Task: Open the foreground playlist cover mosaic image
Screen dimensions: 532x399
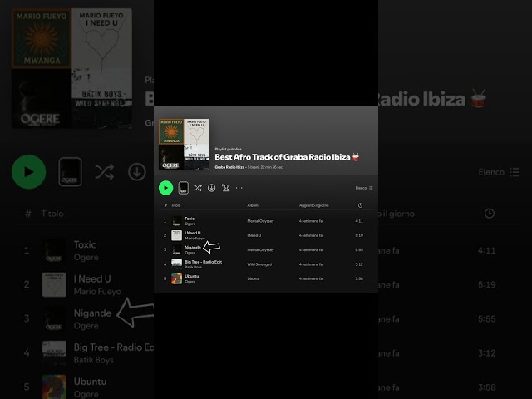Action: point(184,144)
